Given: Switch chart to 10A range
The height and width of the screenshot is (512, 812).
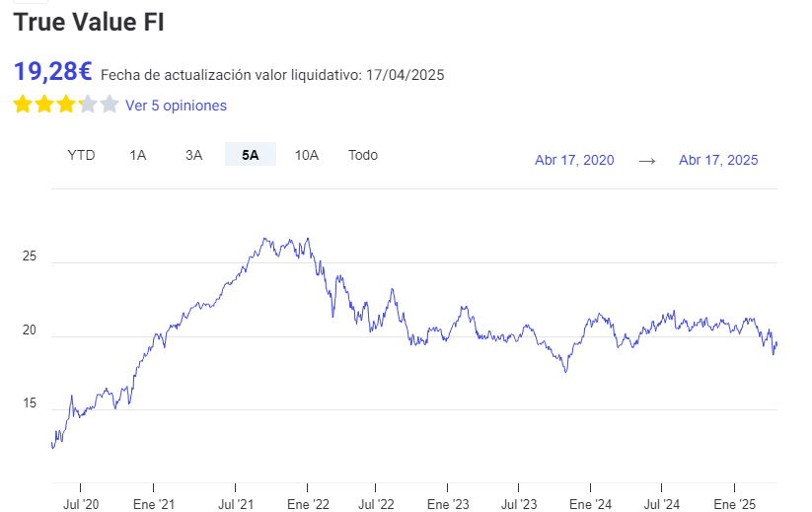Looking at the screenshot, I should 307,155.
